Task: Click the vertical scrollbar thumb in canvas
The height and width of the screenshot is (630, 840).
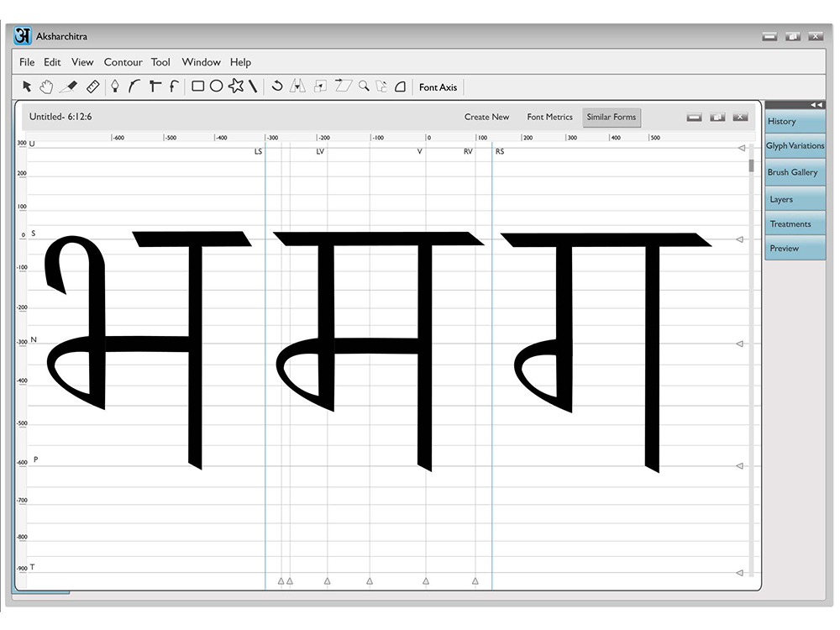Action: pyautogui.click(x=751, y=165)
